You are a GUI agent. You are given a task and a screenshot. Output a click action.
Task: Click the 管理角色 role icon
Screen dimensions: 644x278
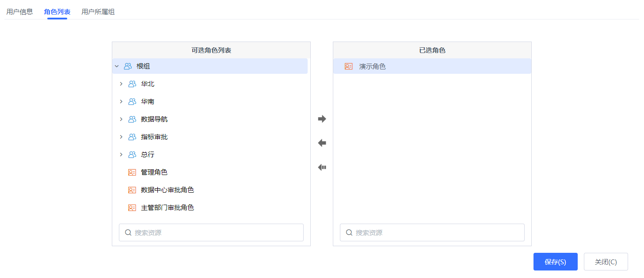point(132,172)
